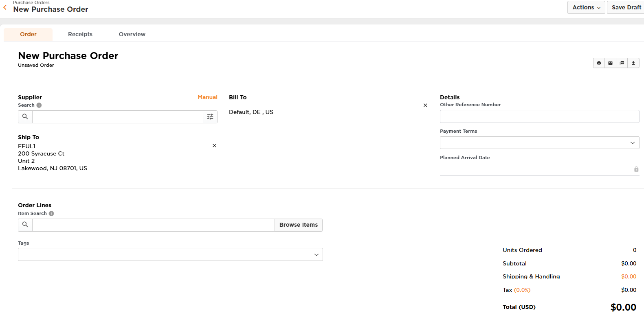This screenshot has width=644, height=322.
Task: Switch to the Overview tab
Action: (132, 35)
